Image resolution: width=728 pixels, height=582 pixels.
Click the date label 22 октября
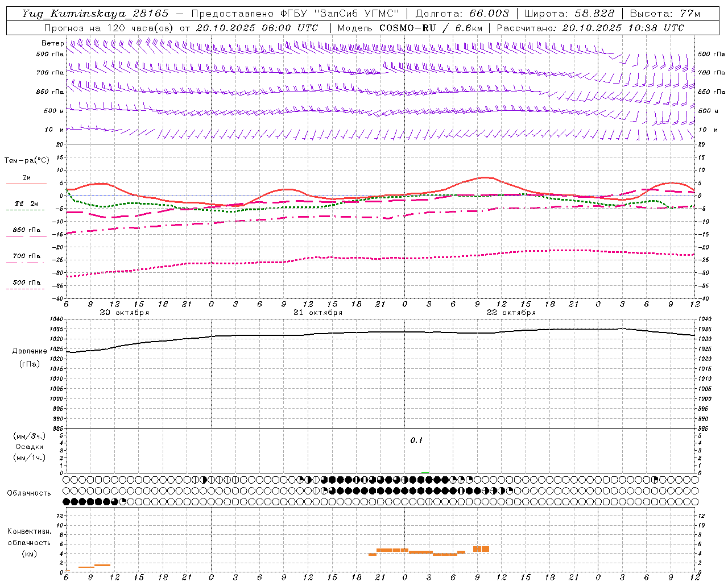click(511, 313)
